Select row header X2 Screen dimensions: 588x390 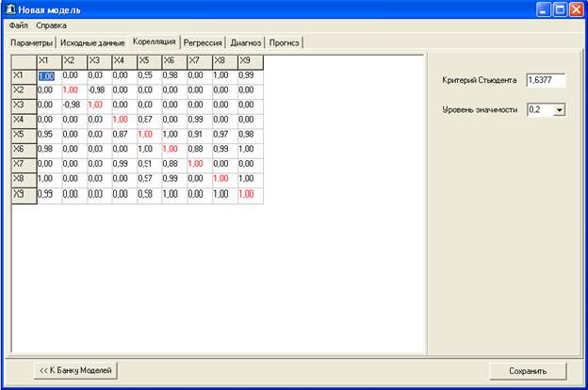24,91
